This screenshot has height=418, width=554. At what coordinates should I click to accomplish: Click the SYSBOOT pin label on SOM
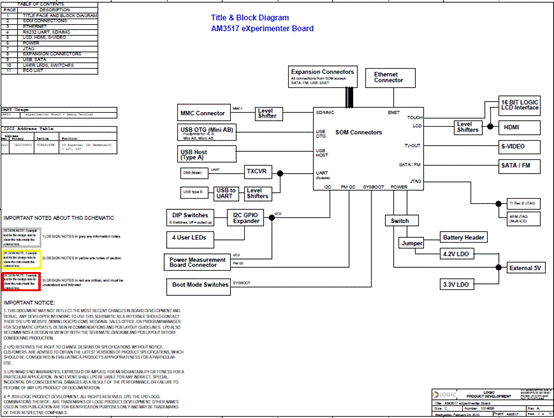[373, 187]
